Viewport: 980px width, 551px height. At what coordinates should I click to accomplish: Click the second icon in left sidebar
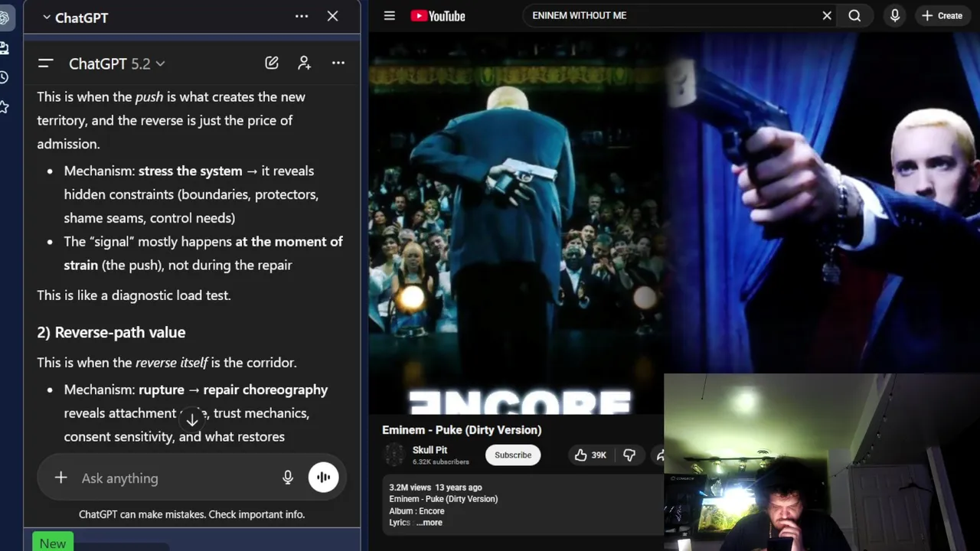click(4, 48)
